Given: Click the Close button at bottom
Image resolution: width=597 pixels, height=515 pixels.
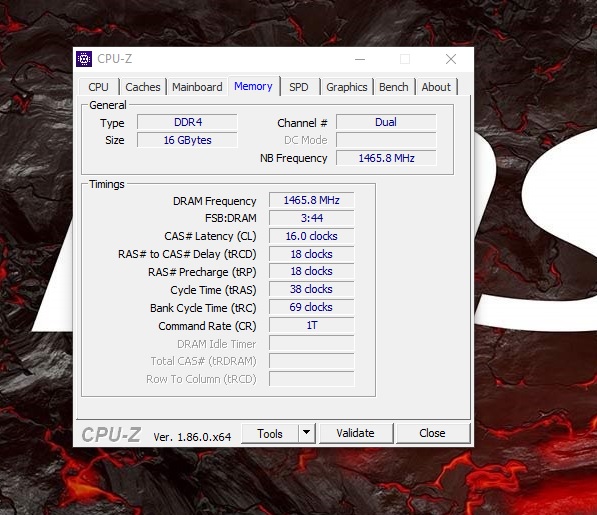Looking at the screenshot, I should coord(433,433).
